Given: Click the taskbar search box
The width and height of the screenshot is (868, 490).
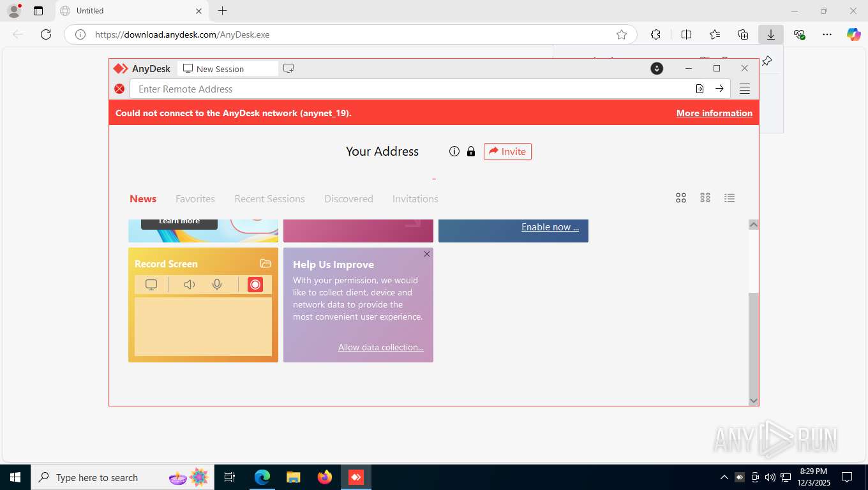Looking at the screenshot, I should [121, 477].
